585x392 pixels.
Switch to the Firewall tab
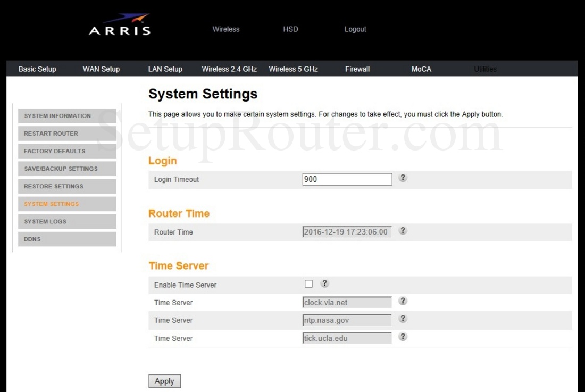coord(357,69)
